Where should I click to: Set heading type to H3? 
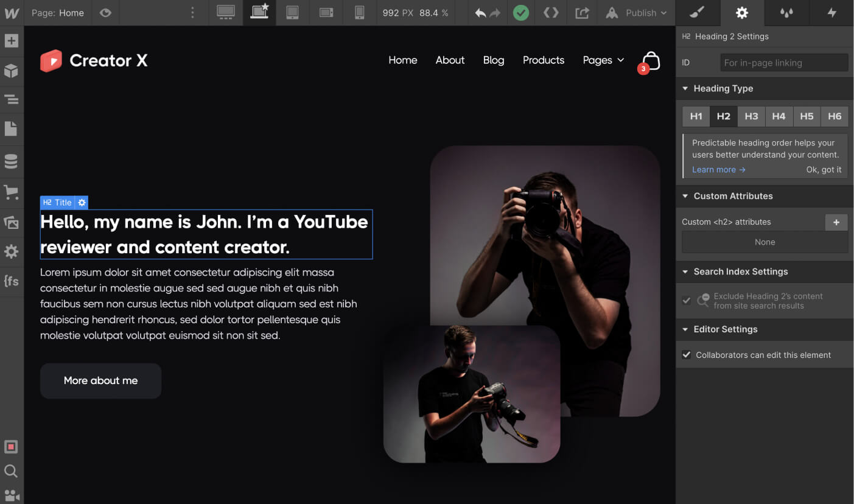751,116
